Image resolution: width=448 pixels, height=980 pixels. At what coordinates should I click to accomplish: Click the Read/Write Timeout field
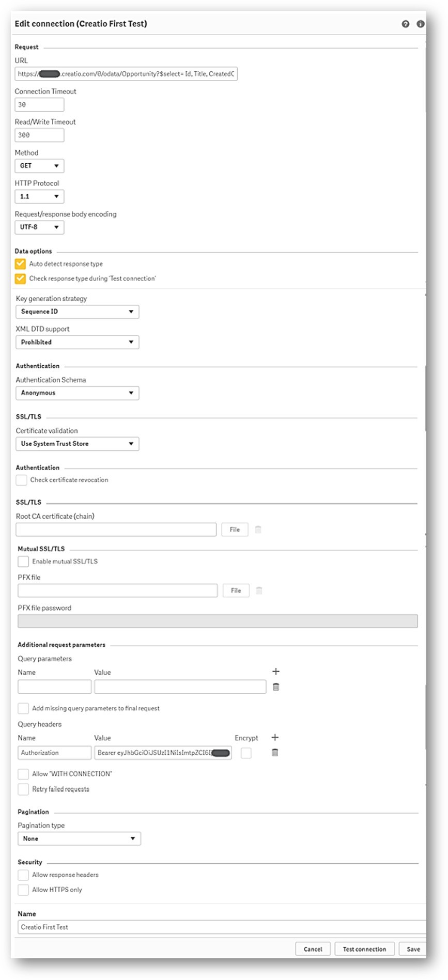pos(39,135)
